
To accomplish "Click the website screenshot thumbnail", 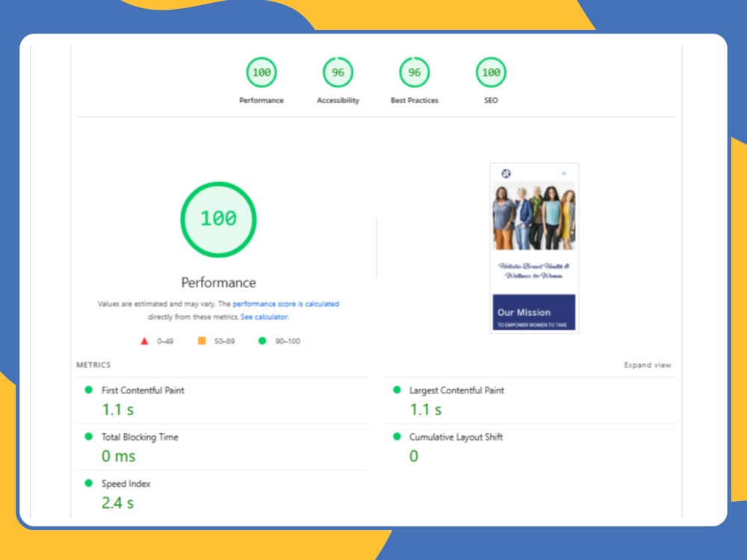I will pos(534,248).
